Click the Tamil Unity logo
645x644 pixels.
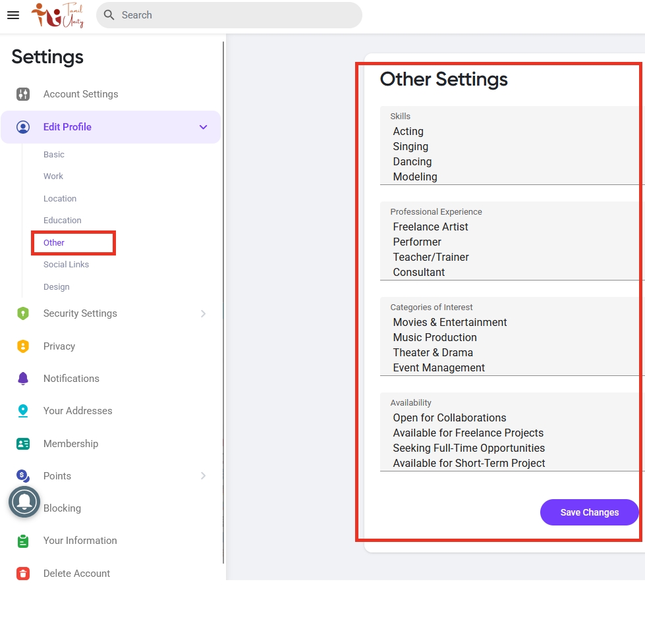tap(57, 15)
